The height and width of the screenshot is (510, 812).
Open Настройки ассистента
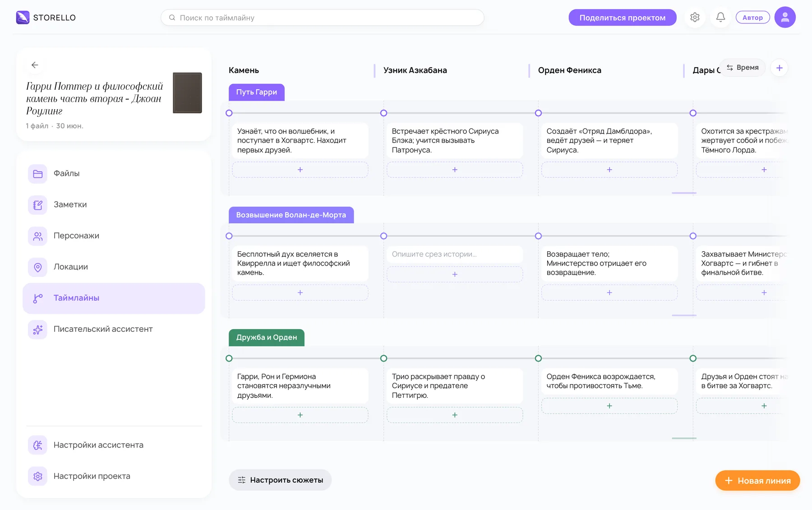tap(114, 445)
